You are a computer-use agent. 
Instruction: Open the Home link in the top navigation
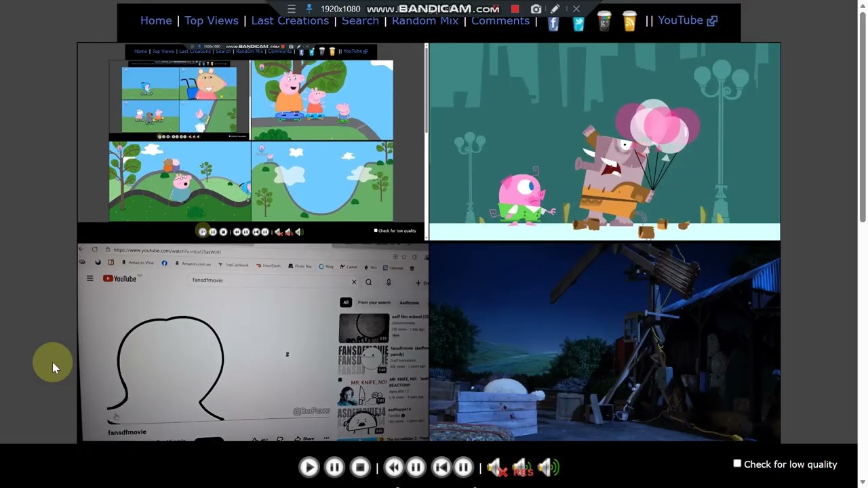click(156, 20)
